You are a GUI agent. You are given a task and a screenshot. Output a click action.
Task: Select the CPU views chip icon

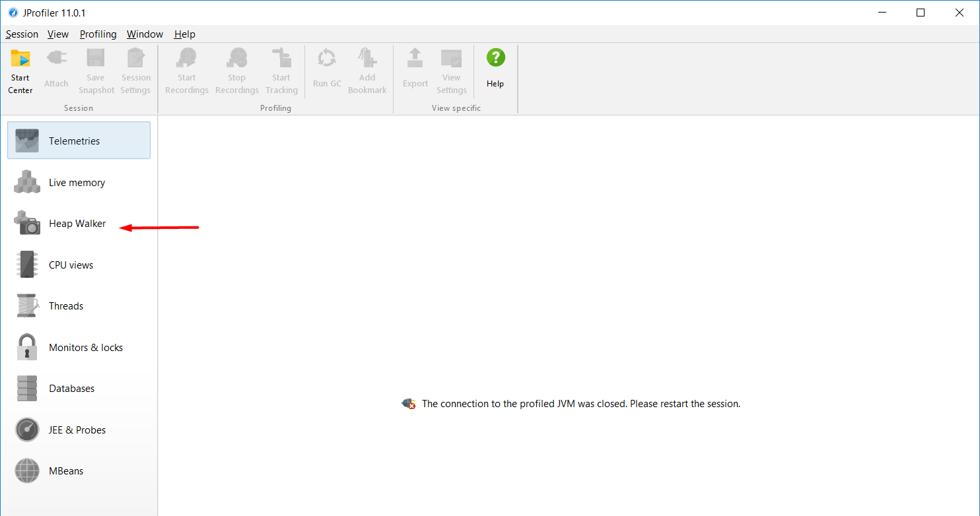(x=27, y=265)
